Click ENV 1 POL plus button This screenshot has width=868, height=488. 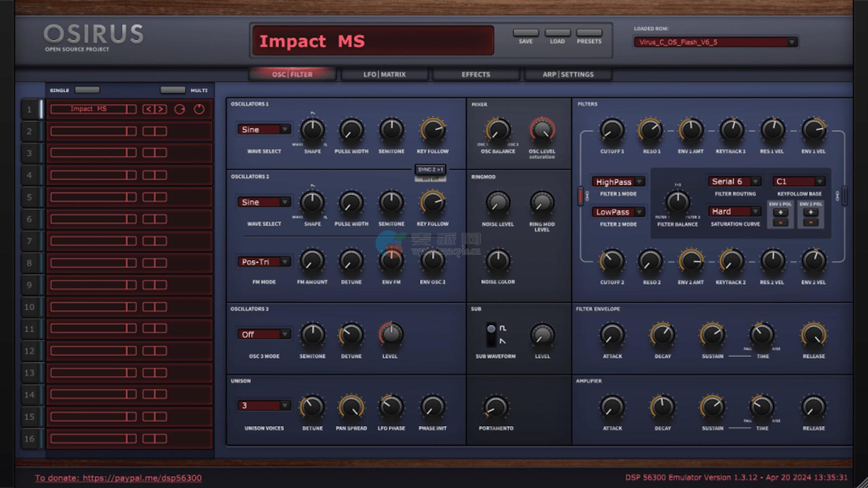[x=780, y=212]
